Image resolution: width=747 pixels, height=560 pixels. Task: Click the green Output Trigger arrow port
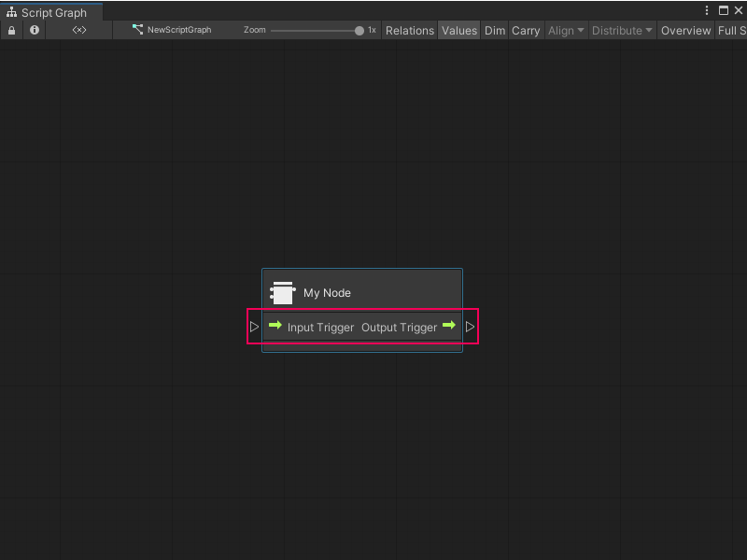pos(448,327)
